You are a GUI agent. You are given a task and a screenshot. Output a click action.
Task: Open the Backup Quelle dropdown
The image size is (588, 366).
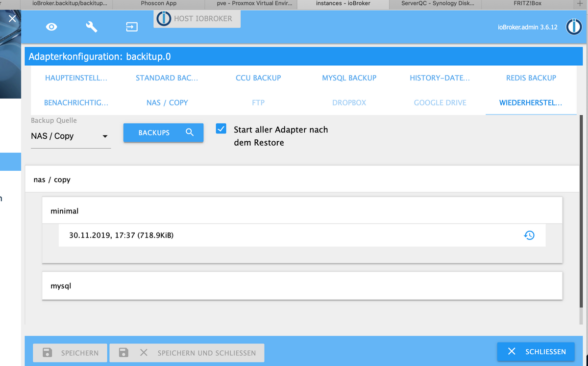71,136
